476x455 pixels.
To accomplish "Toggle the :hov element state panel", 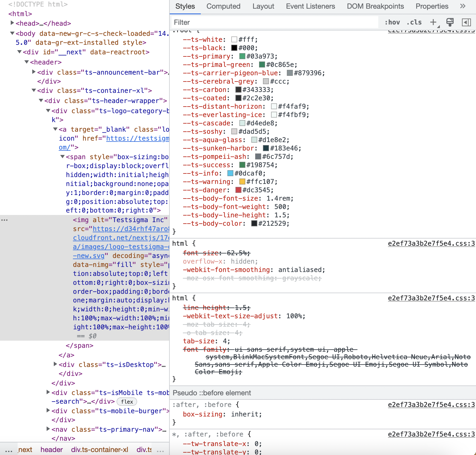I will pos(392,22).
